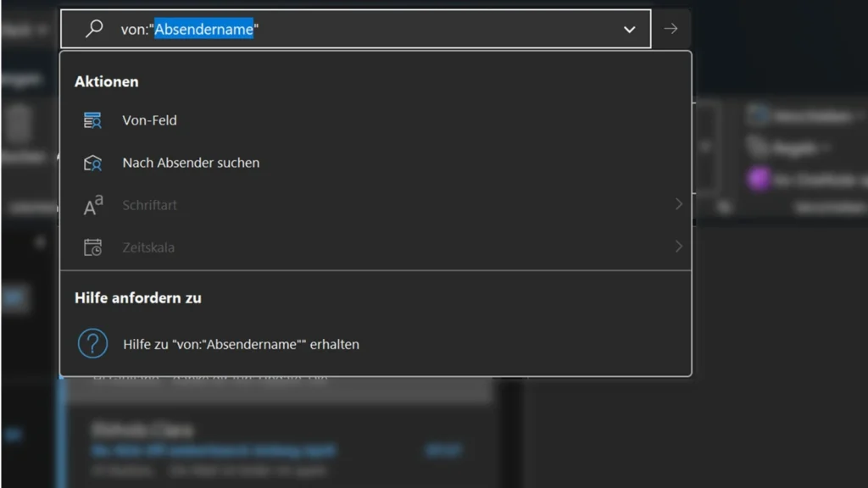Click the magnifying glass search icon
868x488 pixels.
92,28
